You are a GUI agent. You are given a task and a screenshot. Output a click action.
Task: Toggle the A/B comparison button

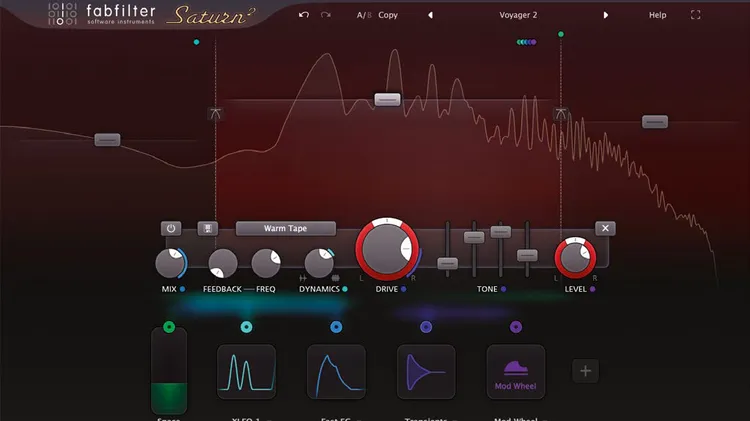pyautogui.click(x=364, y=15)
